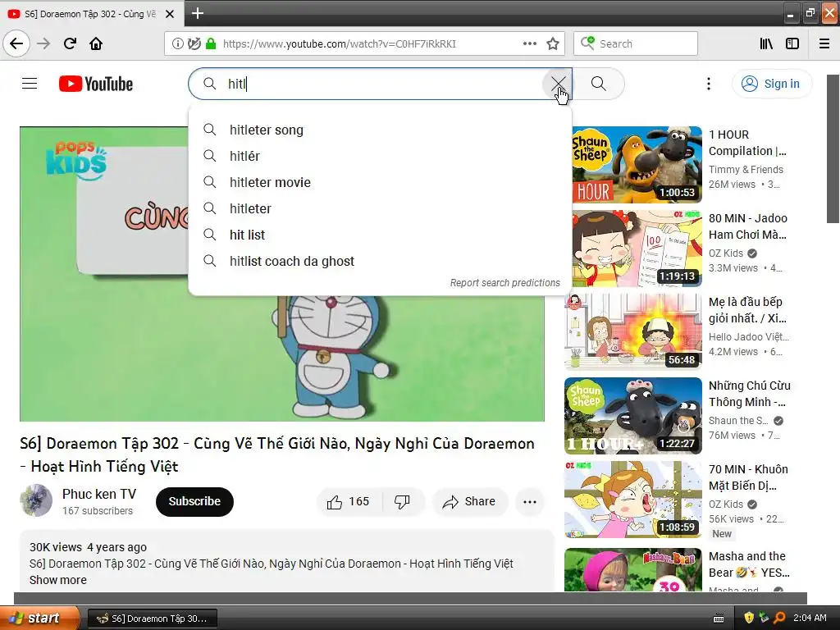Viewport: 840px width, 630px height.
Task: Click the green padlock security icon
Action: pos(211,43)
